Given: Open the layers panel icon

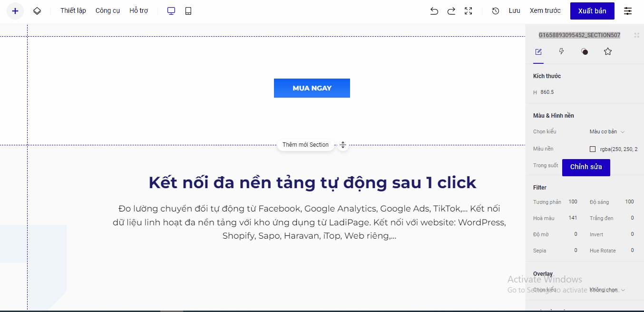Looking at the screenshot, I should (x=37, y=11).
